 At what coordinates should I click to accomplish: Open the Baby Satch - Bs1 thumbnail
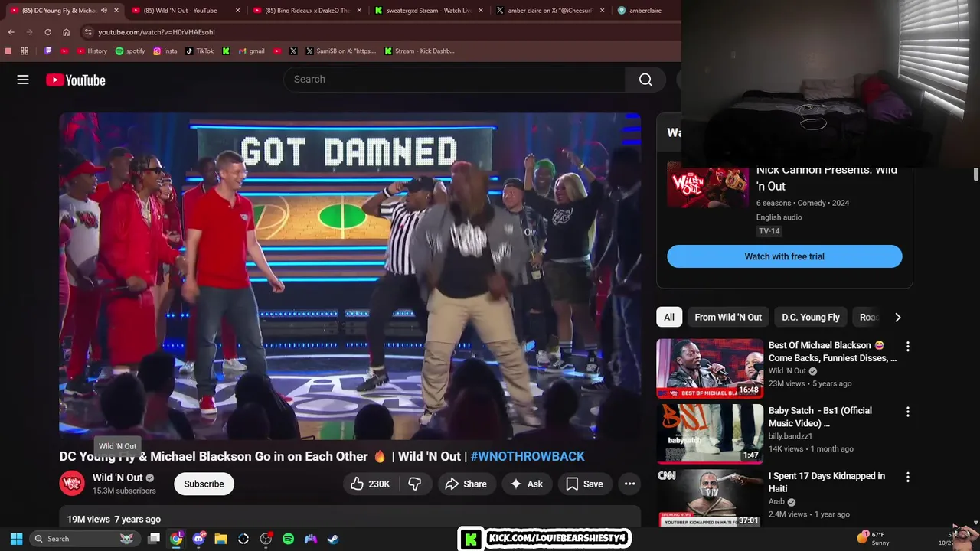coord(710,433)
